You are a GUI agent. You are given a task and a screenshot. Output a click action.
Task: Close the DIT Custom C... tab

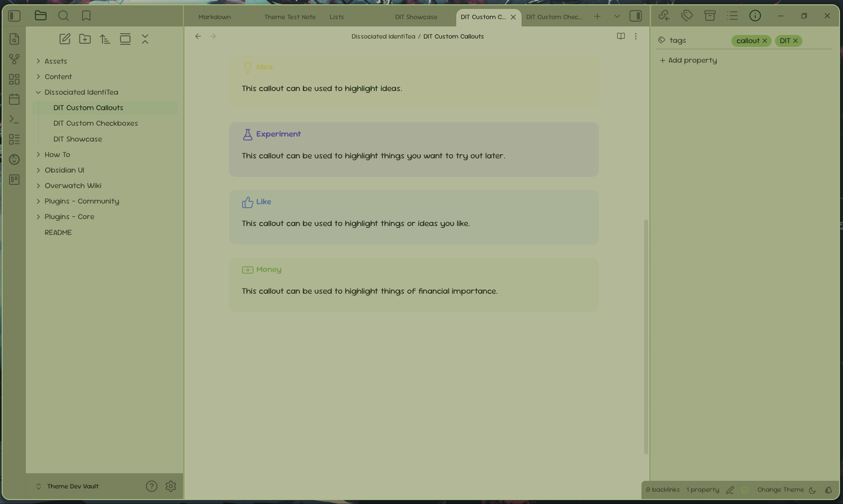coord(513,17)
